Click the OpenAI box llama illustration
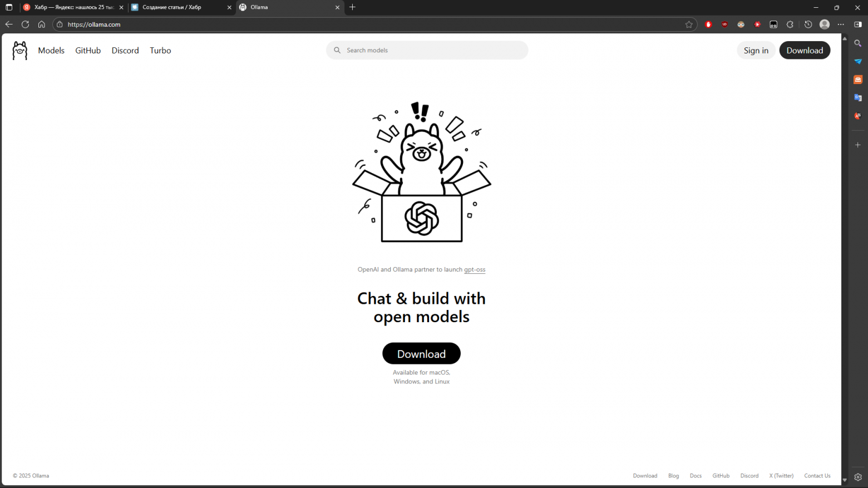Screen dimensions: 868x488 point(422,172)
